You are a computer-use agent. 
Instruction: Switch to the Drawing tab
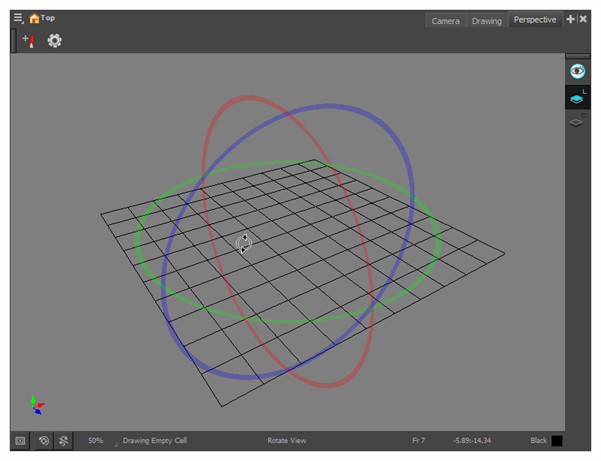point(486,20)
